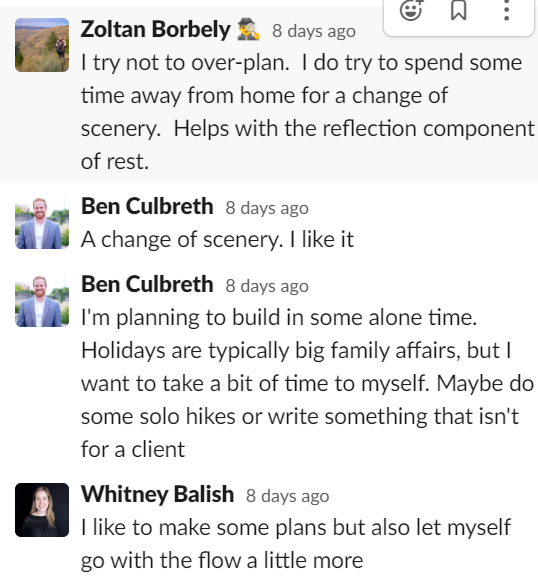Click the detective emoji status beside Zoltan Borbely
This screenshot has height=587, width=538.
pos(248,30)
